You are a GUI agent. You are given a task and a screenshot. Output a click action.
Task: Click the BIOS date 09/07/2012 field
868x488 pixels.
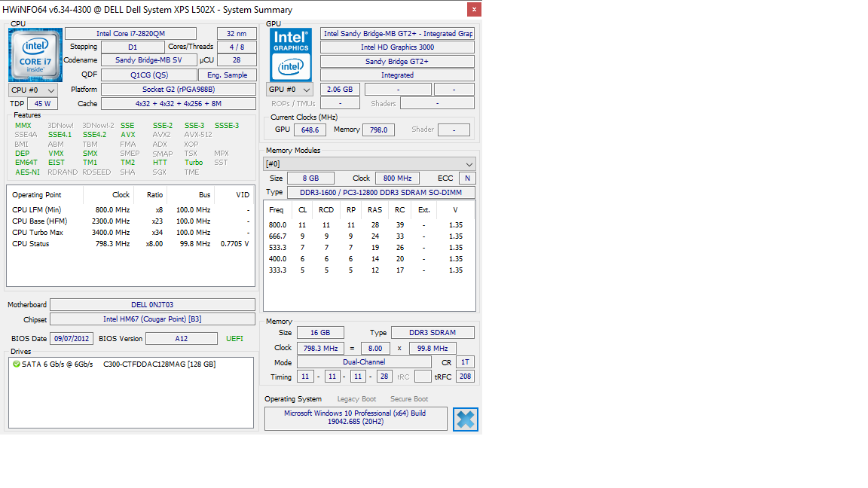(72, 339)
